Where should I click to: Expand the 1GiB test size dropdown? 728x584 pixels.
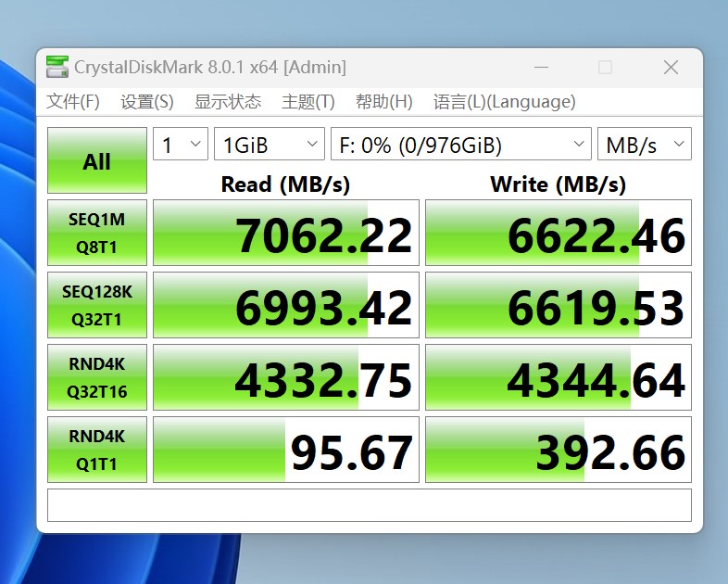pyautogui.click(x=270, y=144)
